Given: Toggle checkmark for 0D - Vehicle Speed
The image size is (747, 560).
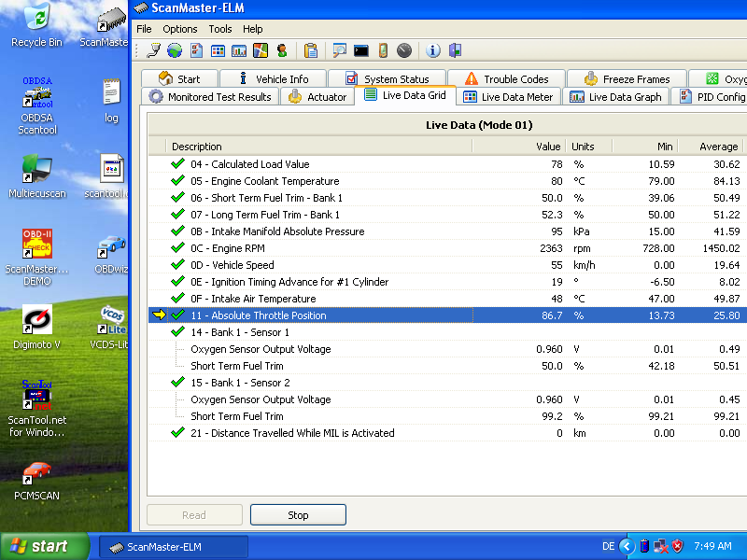Looking at the screenshot, I should (177, 265).
